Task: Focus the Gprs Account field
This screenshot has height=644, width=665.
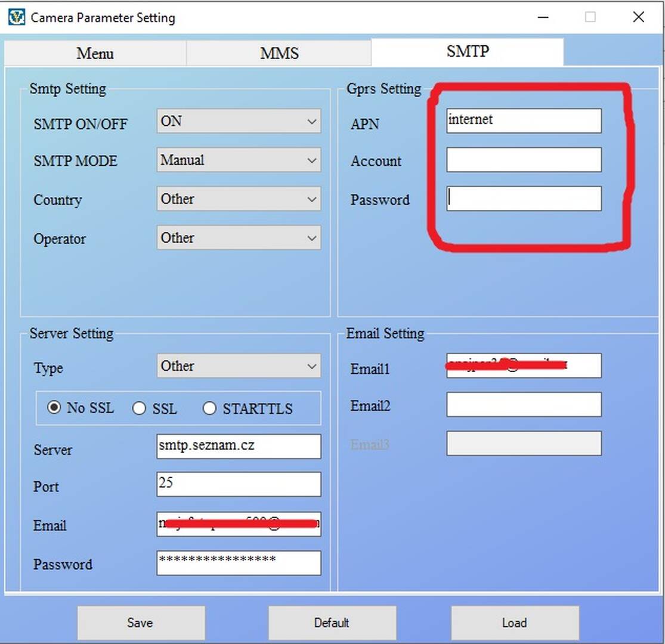Action: [x=524, y=160]
